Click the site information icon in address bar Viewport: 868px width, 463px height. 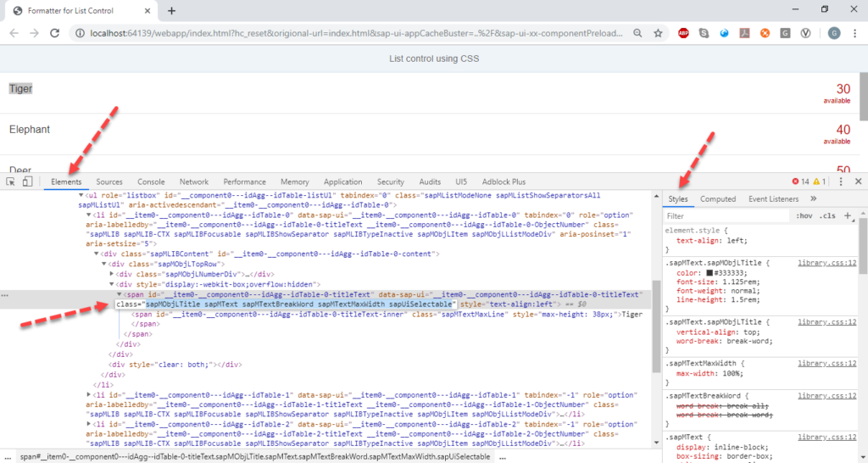80,33
